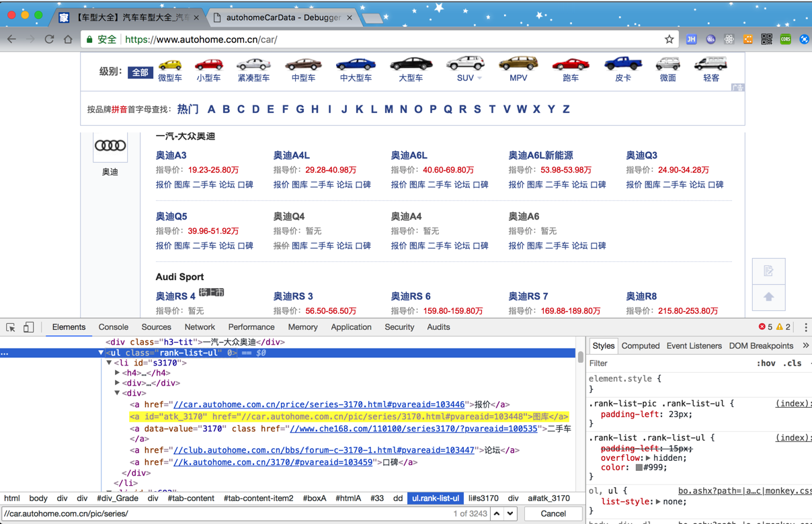The height and width of the screenshot is (524, 812).
Task: Reload the autohome page
Action: [x=49, y=40]
